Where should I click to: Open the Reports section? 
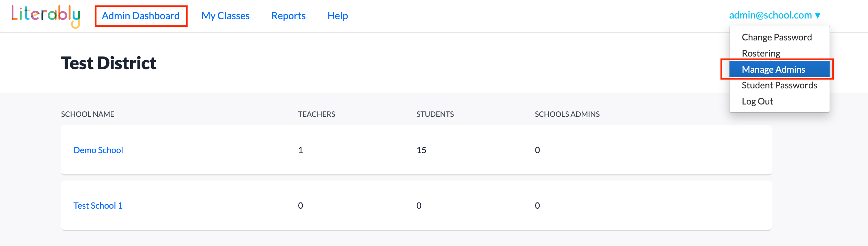[288, 16]
